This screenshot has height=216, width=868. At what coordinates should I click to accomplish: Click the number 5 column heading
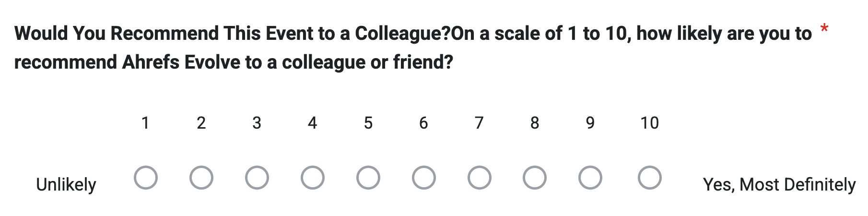pyautogui.click(x=368, y=123)
